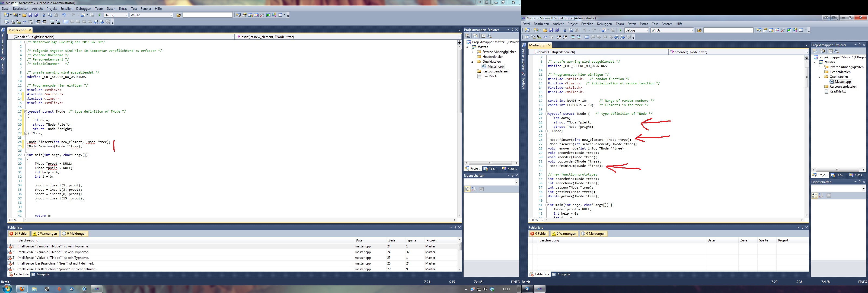Image resolution: width=868 pixels, height=293 pixels.
Task: Click the Cut scissors icon in the left window toolbar
Action: click(x=44, y=15)
